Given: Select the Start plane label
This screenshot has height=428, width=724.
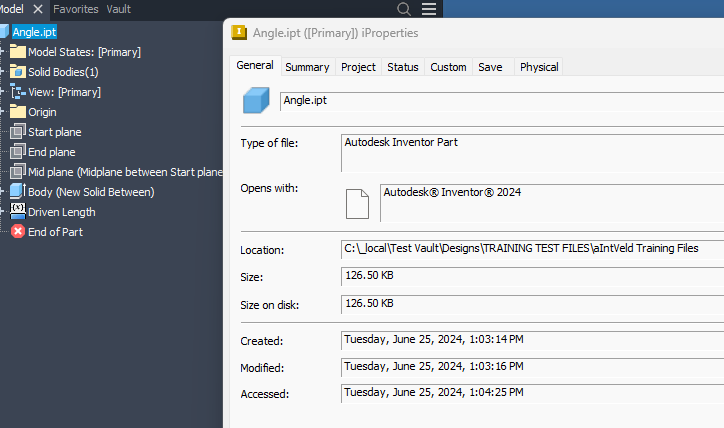Looking at the screenshot, I should click(54, 132).
